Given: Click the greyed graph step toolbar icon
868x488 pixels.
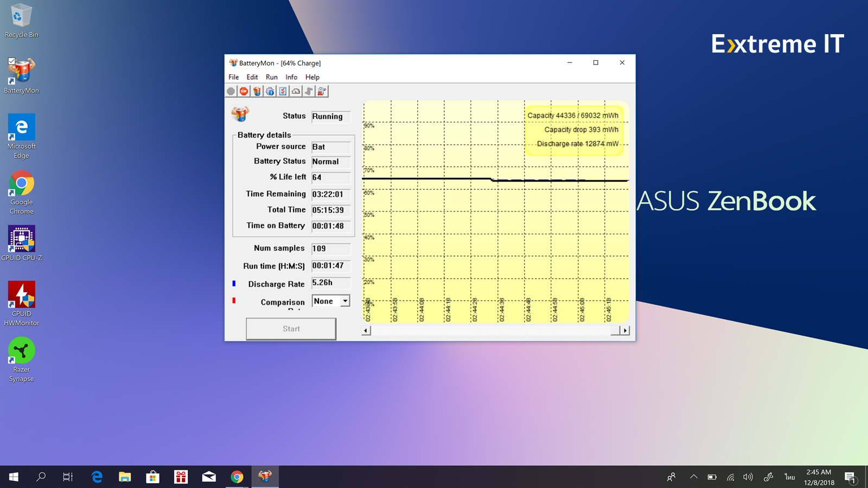Looking at the screenshot, I should coord(309,91).
